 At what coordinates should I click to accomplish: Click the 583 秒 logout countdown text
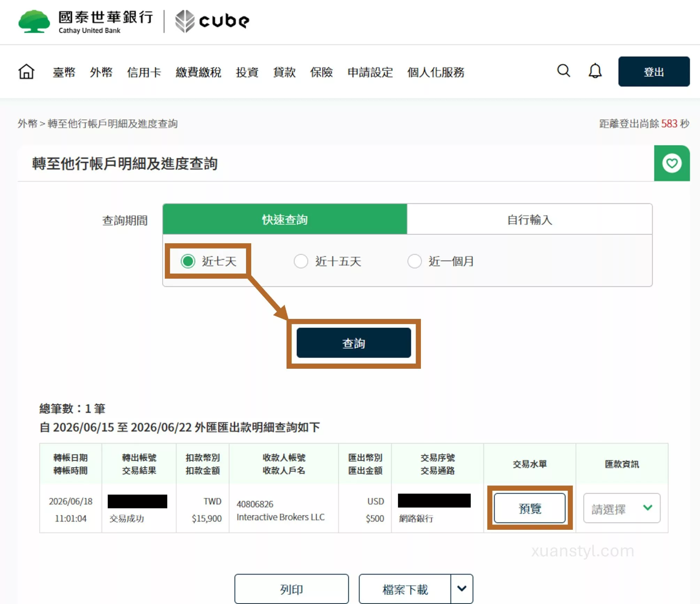click(x=675, y=123)
